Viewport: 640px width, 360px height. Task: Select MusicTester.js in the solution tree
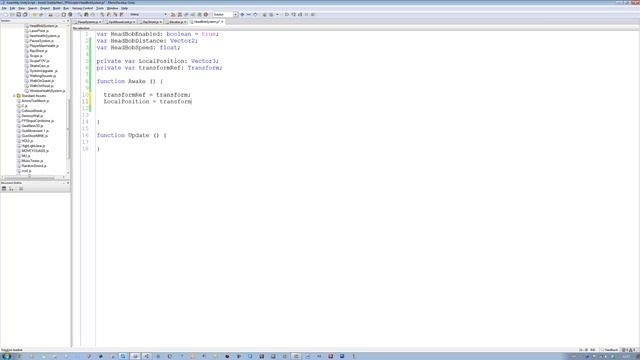click(x=32, y=161)
